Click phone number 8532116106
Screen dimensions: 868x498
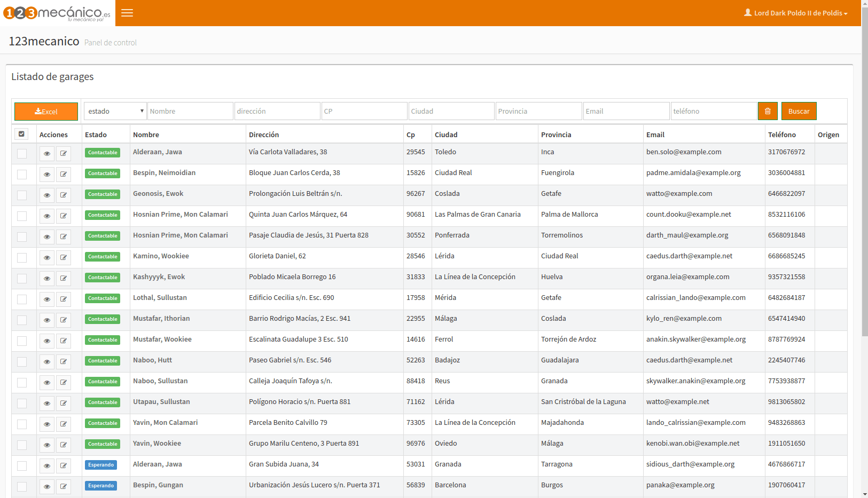pos(786,215)
